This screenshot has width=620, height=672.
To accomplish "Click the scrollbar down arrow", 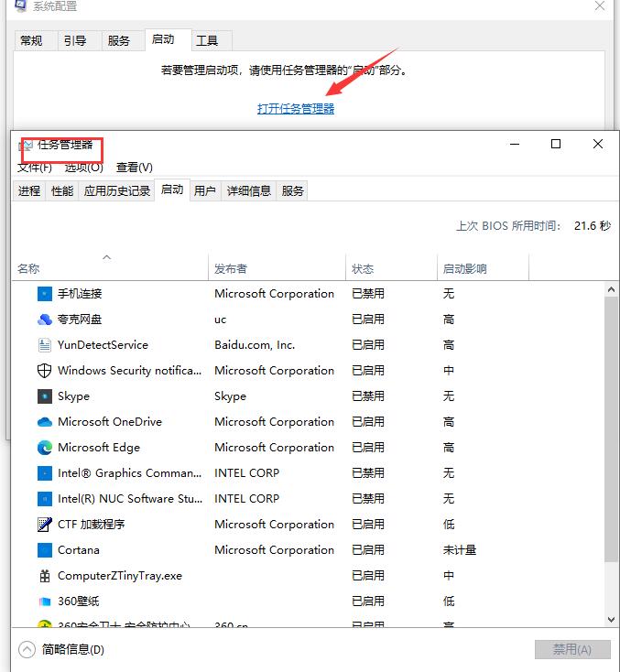I will point(611,619).
